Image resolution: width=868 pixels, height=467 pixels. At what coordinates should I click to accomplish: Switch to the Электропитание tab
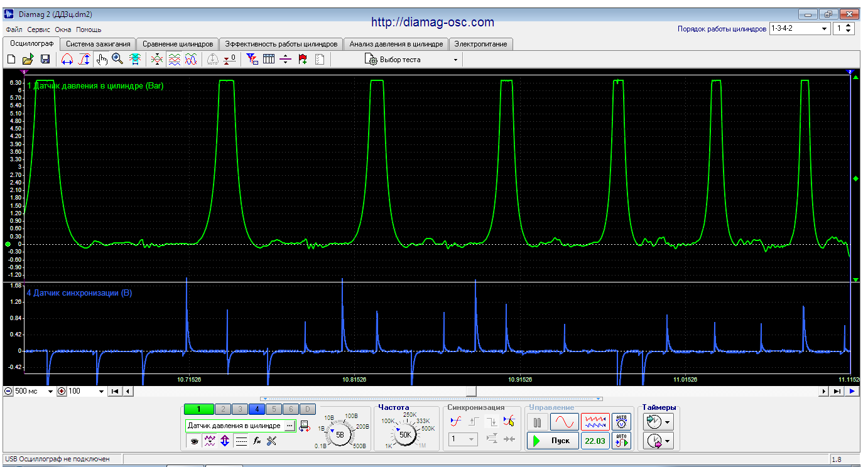481,44
